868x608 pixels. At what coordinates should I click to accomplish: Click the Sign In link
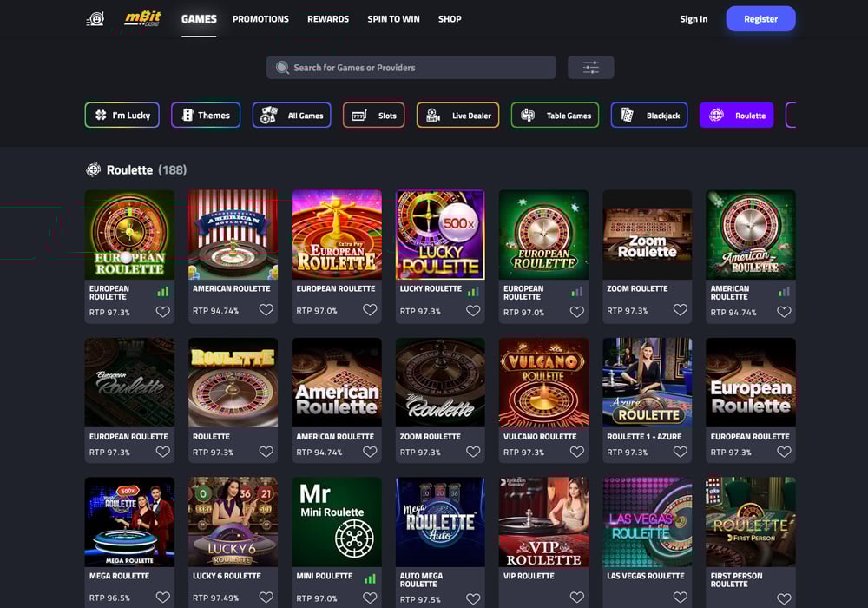(694, 18)
